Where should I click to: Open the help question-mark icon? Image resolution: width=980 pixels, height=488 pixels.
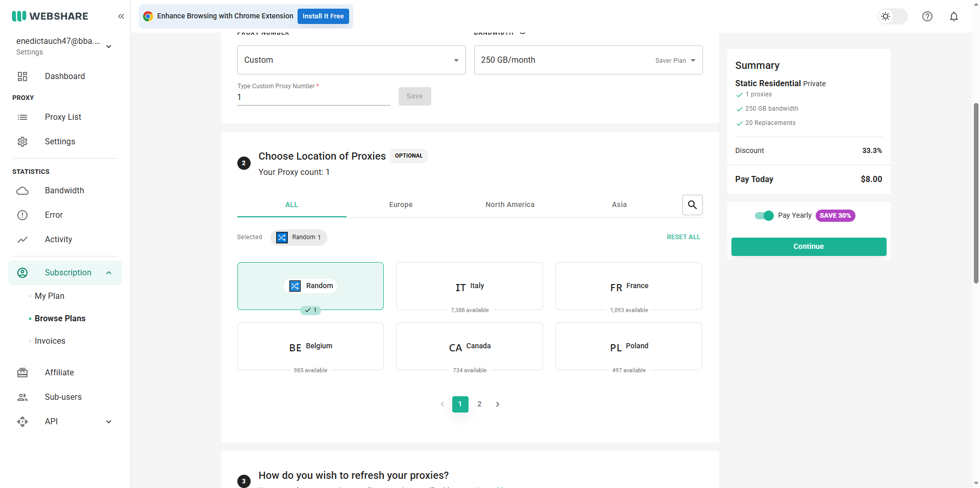[927, 16]
